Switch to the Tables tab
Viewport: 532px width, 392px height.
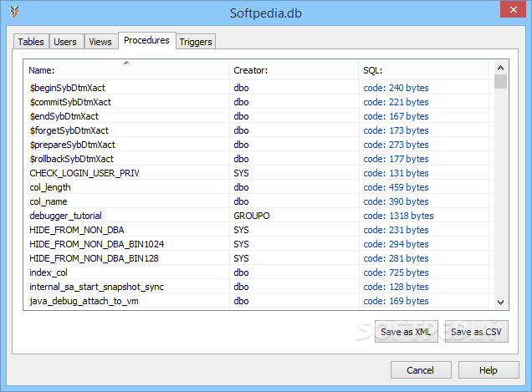[31, 42]
